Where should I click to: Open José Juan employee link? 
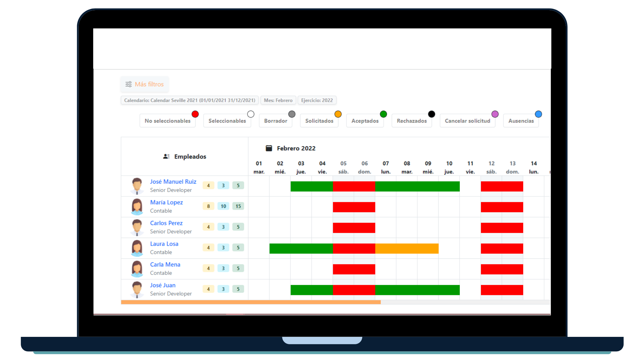(x=163, y=285)
